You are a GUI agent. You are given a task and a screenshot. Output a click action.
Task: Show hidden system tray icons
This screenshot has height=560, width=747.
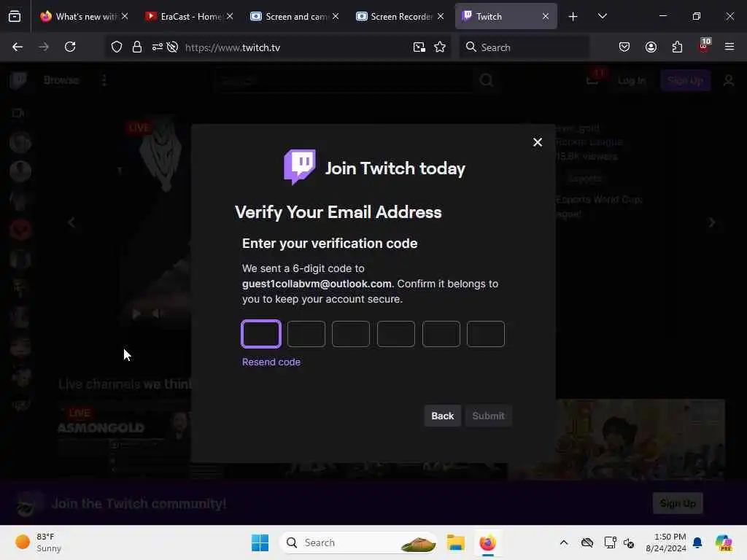click(564, 542)
